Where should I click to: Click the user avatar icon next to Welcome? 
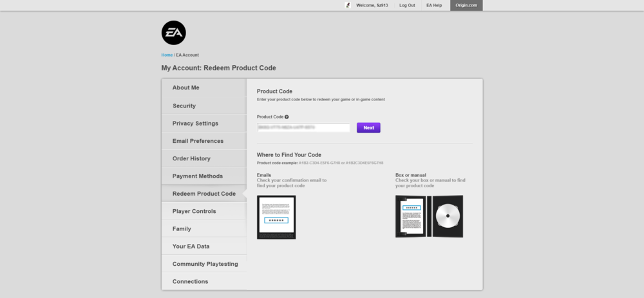click(x=348, y=5)
